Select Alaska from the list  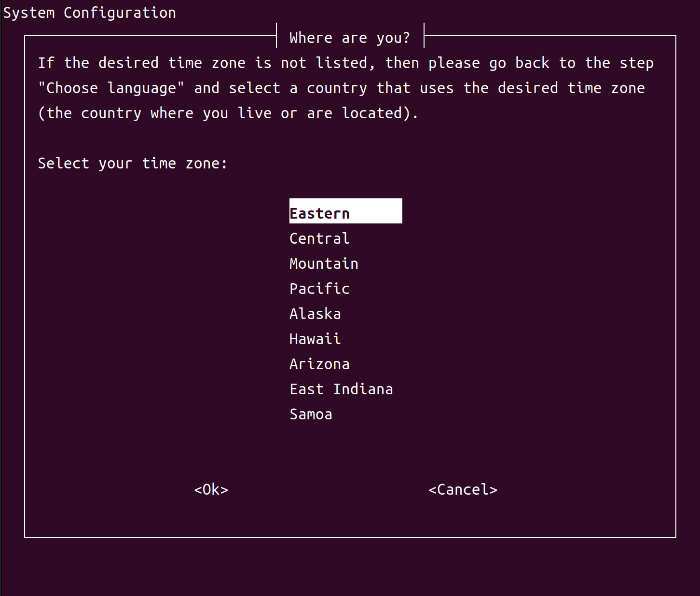pos(315,313)
